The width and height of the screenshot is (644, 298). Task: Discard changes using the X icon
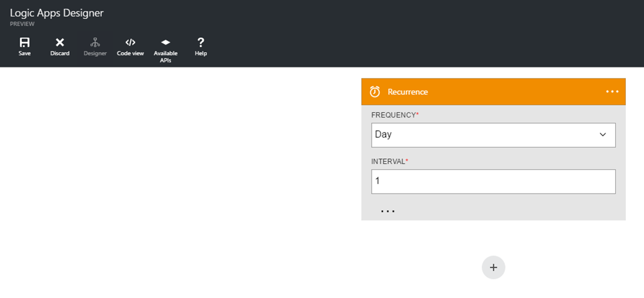pos(60,43)
